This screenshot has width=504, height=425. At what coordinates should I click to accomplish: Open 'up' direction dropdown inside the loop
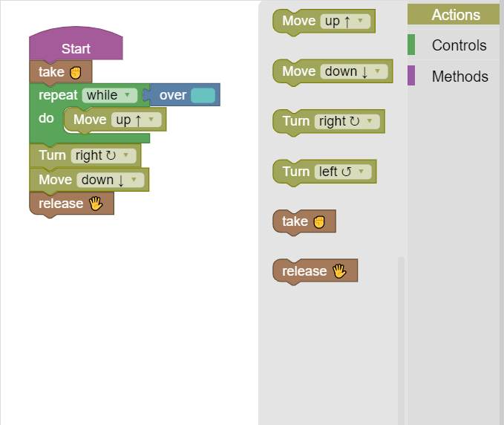[136, 120]
